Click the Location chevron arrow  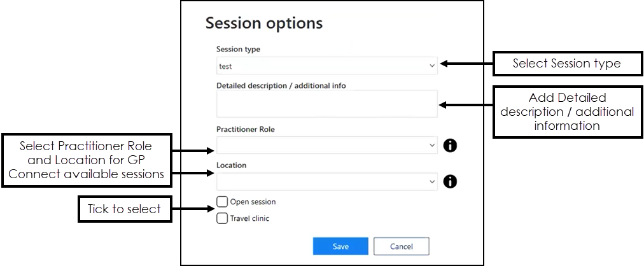pos(431,181)
